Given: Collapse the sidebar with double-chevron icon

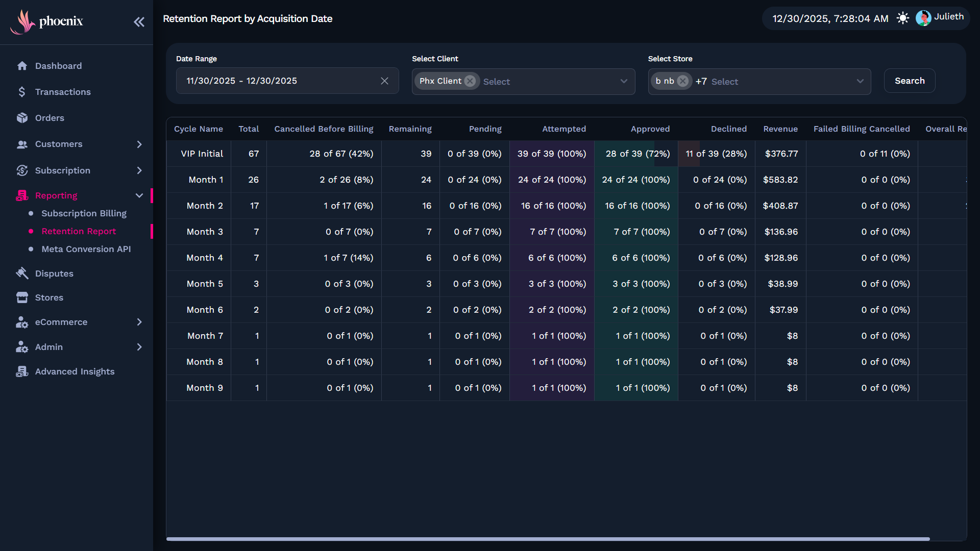Looking at the screenshot, I should pyautogui.click(x=139, y=22).
